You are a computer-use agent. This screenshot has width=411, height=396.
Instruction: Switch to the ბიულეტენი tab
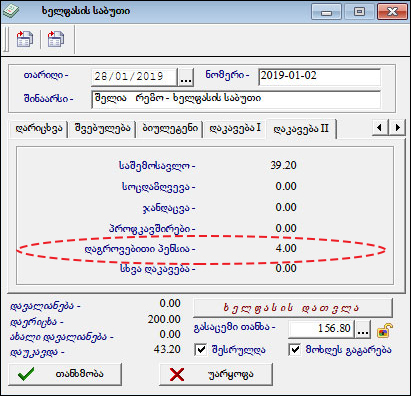pos(170,129)
